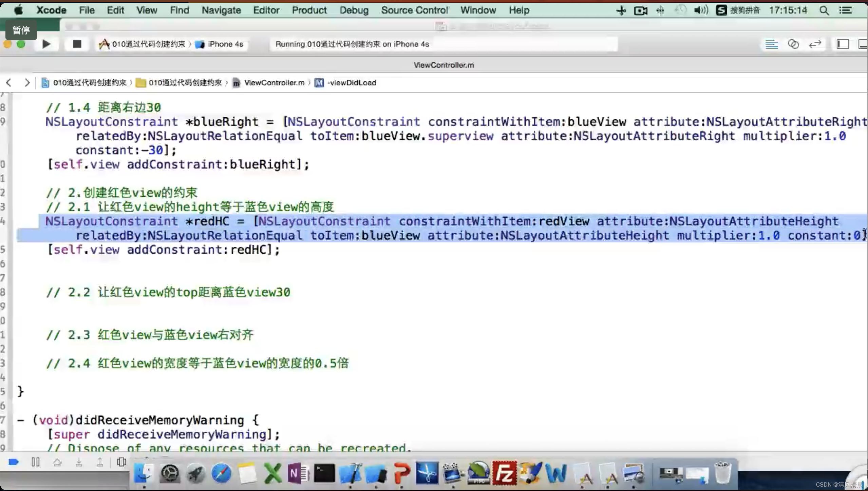Open ViewController.m jump bar file list
Viewport: 868px width, 491px height.
[x=273, y=83]
